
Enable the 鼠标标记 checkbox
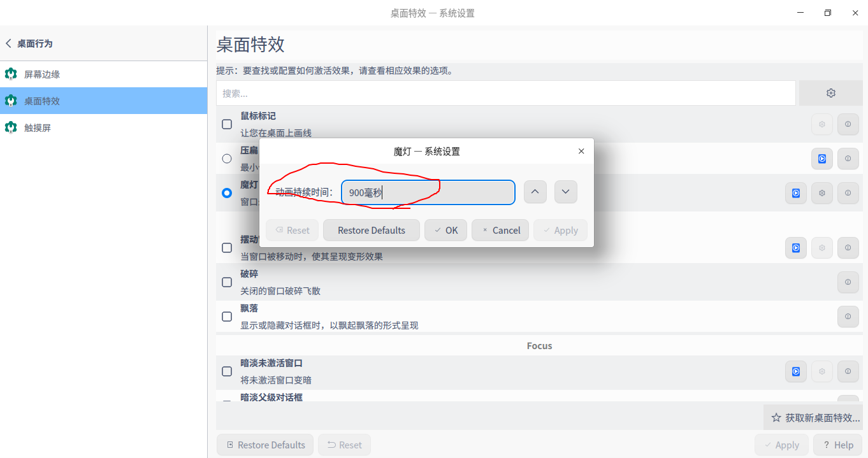227,124
